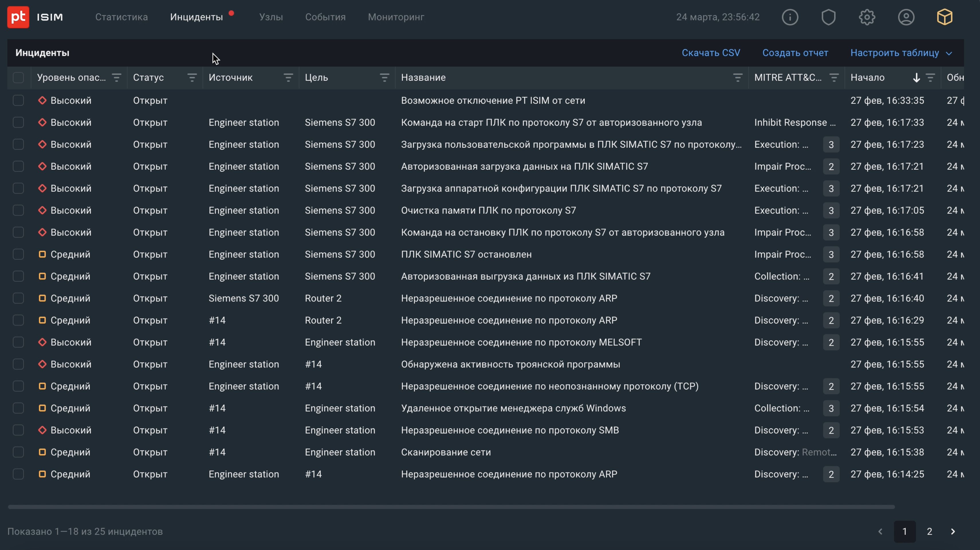Click the info circle icon in header
The image size is (980, 550).
(x=790, y=17)
